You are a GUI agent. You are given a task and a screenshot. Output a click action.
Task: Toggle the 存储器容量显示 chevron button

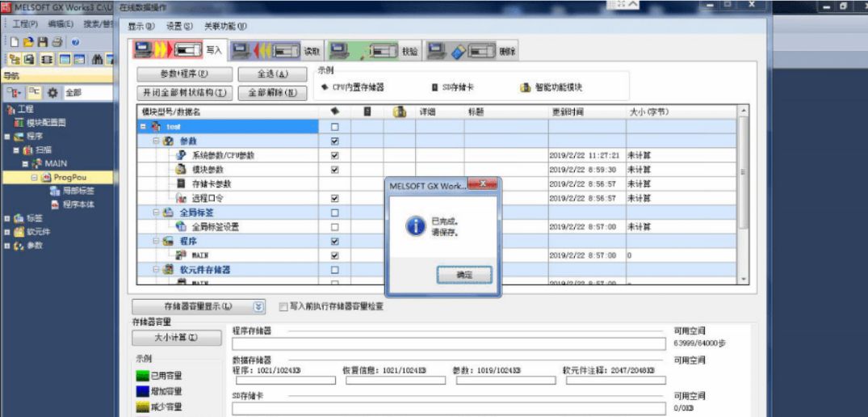[x=258, y=306]
